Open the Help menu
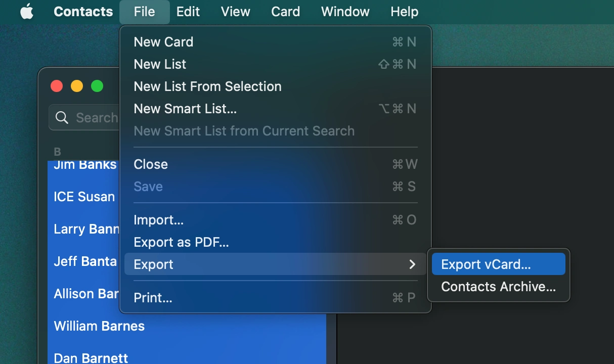The image size is (614, 364). (404, 12)
